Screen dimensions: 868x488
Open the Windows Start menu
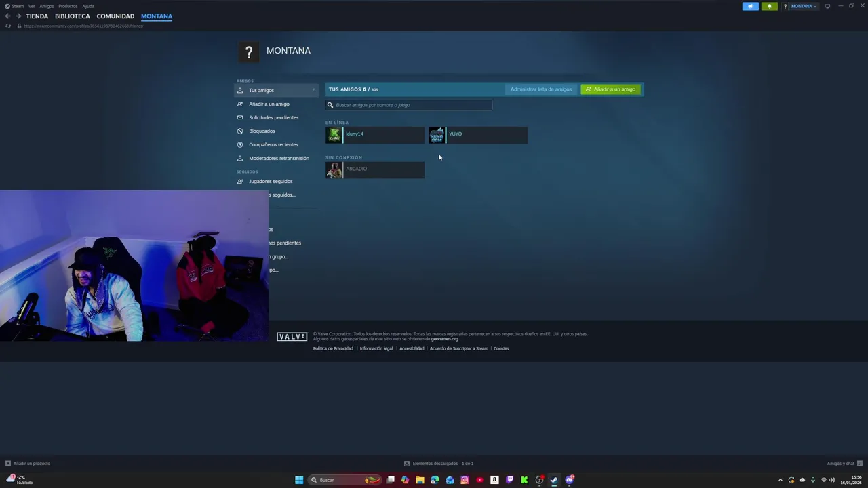coord(299,480)
